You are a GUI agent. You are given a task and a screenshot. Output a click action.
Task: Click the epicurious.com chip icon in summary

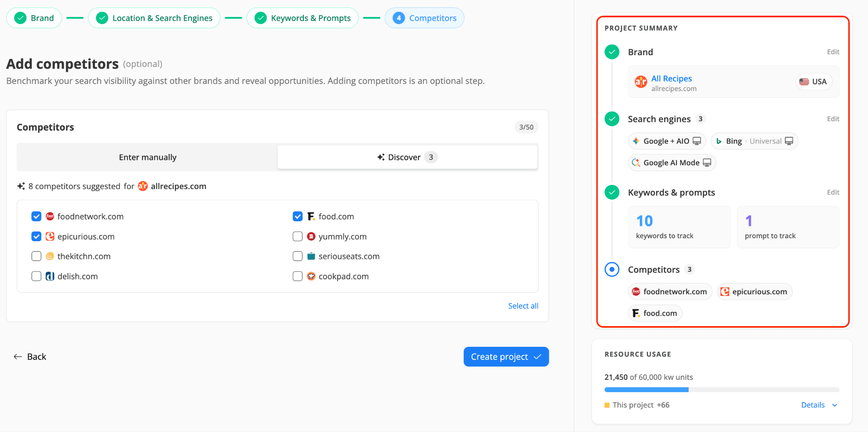point(725,292)
